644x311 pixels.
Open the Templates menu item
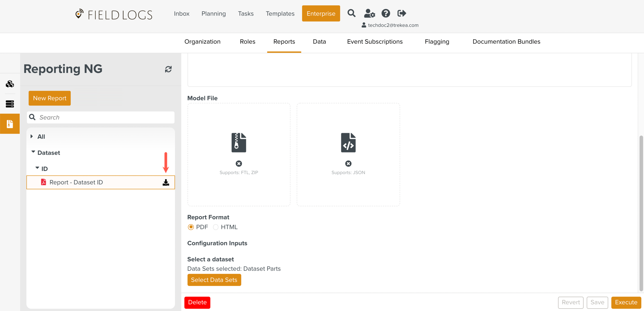coord(280,14)
